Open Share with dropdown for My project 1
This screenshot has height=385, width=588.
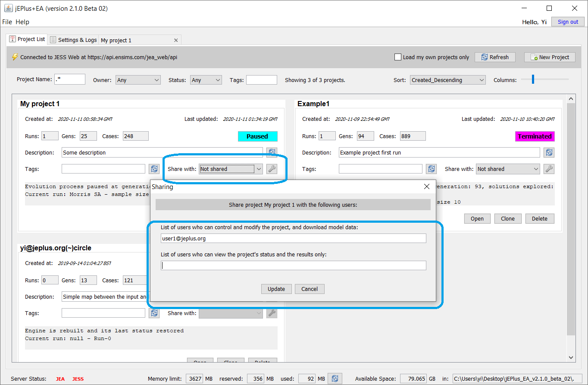231,169
